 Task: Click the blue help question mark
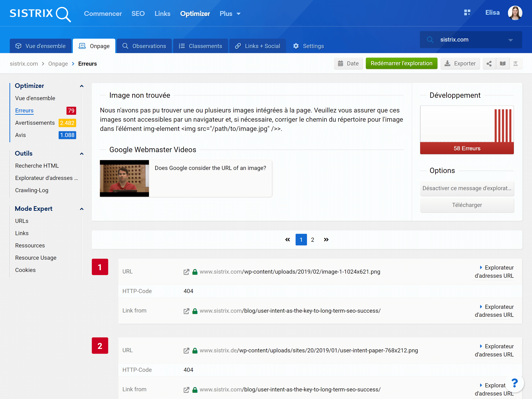514,383
